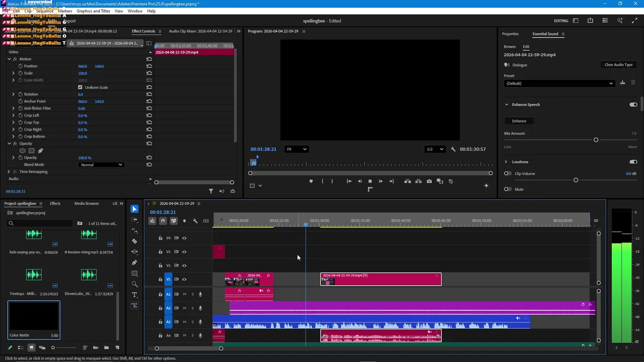This screenshot has height=362, width=644.
Task: Click the timeline caption track options icon
Action: tap(206, 221)
